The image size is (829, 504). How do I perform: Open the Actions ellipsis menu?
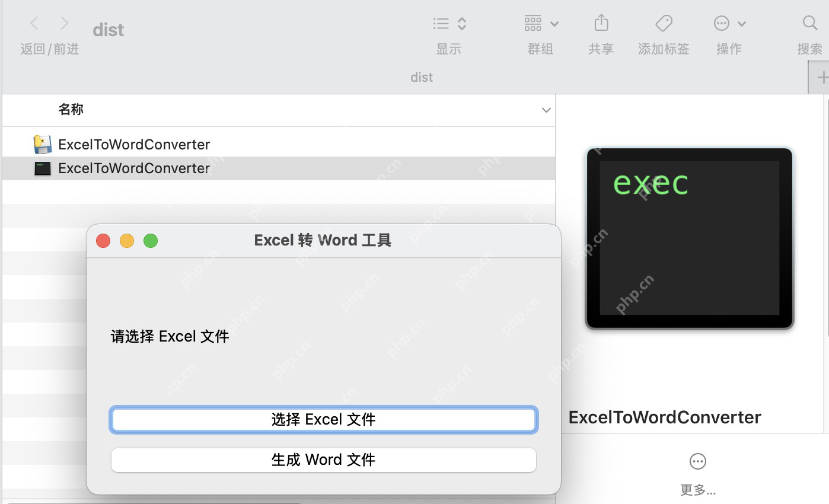click(729, 24)
